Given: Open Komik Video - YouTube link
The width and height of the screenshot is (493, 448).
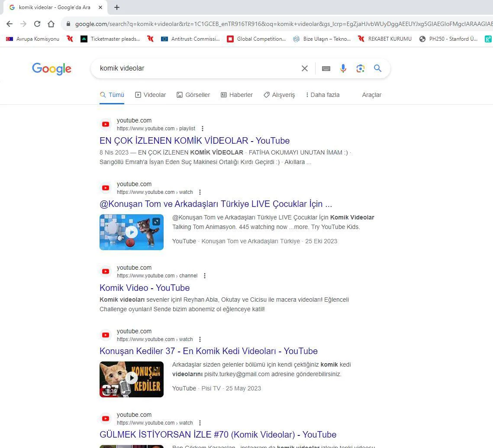Looking at the screenshot, I should click(x=145, y=288).
